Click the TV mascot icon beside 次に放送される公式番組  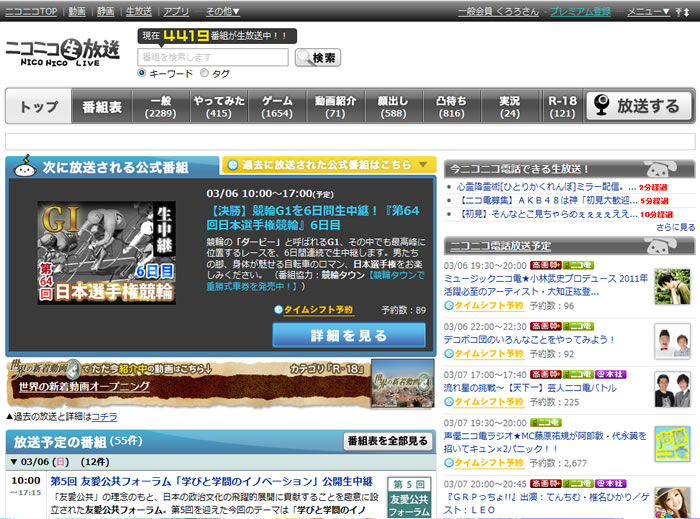point(25,166)
